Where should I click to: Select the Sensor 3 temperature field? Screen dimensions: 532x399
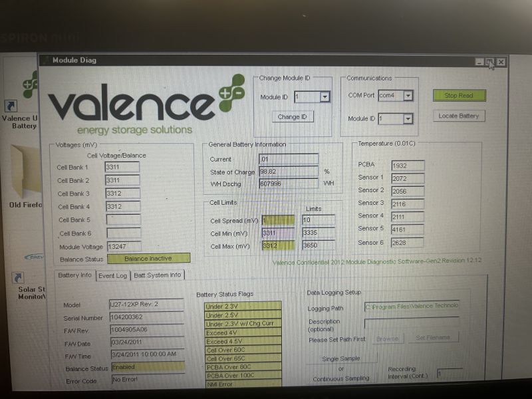click(x=408, y=204)
